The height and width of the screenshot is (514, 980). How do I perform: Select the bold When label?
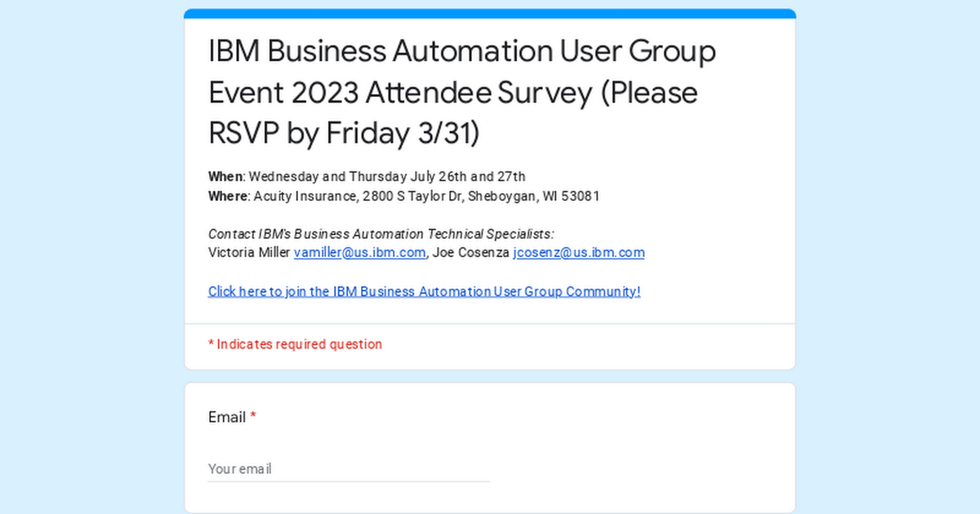[x=225, y=176]
